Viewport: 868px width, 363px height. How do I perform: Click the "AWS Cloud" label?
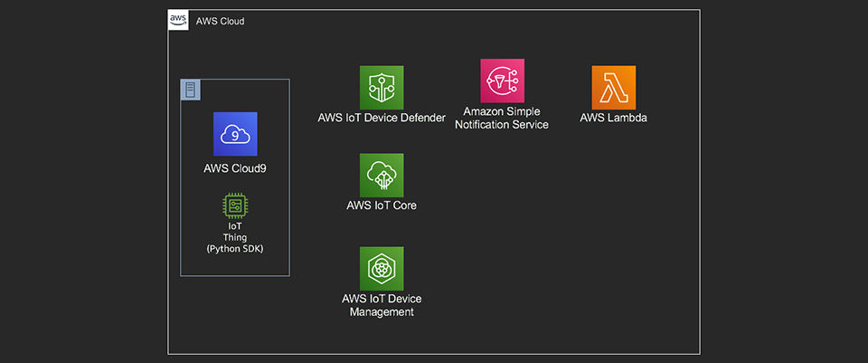pyautogui.click(x=221, y=22)
